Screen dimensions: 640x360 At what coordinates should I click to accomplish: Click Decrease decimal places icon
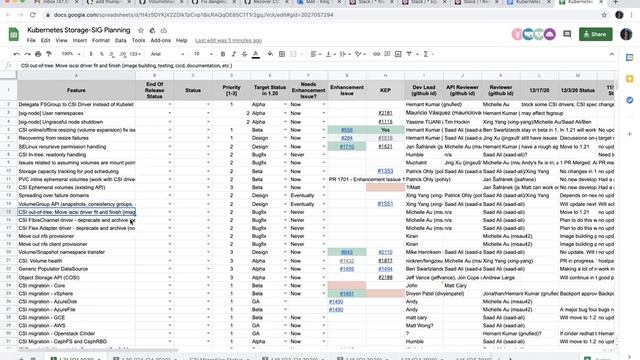112,54
